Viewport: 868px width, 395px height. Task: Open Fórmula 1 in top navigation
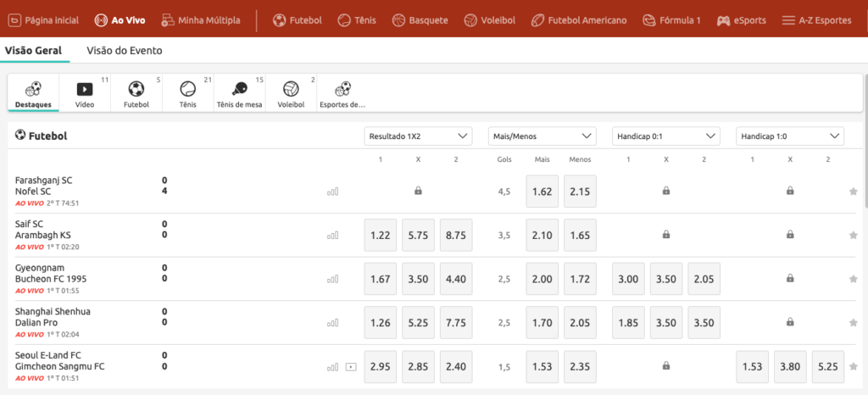(x=671, y=19)
